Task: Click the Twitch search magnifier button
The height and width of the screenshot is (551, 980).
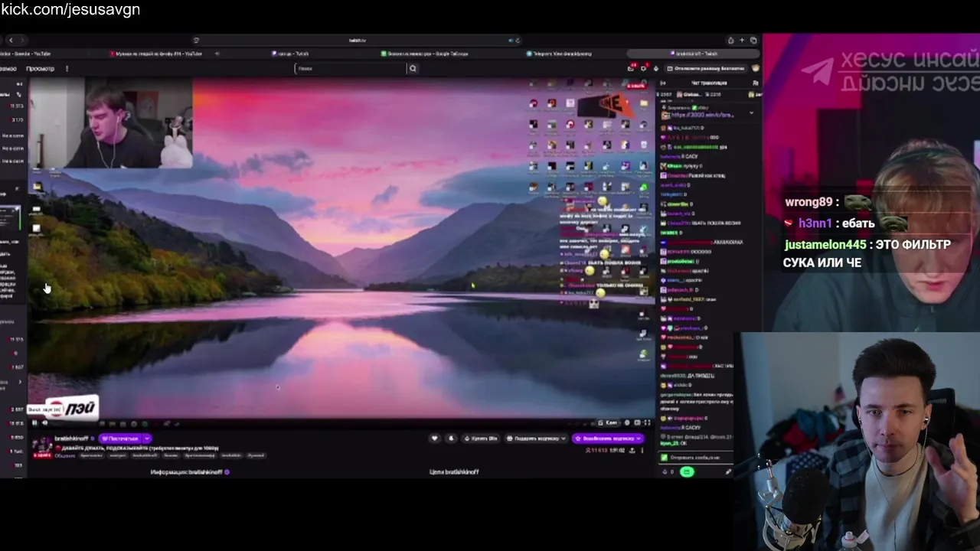Action: (413, 68)
